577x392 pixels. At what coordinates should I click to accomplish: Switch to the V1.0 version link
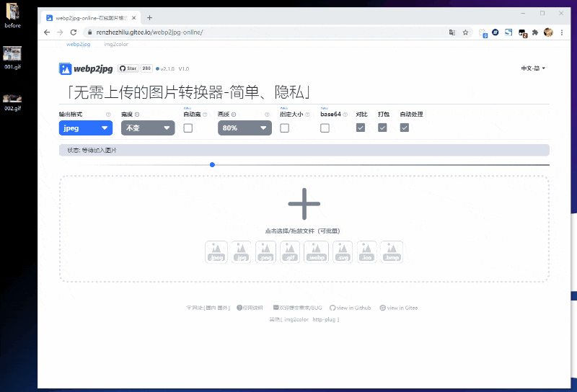184,68
